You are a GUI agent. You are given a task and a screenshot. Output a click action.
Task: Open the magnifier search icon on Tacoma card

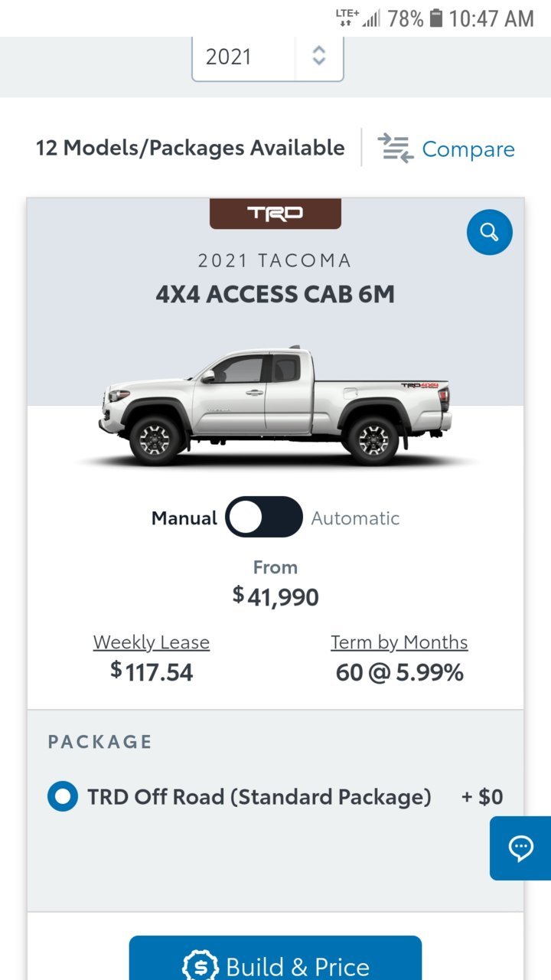490,232
